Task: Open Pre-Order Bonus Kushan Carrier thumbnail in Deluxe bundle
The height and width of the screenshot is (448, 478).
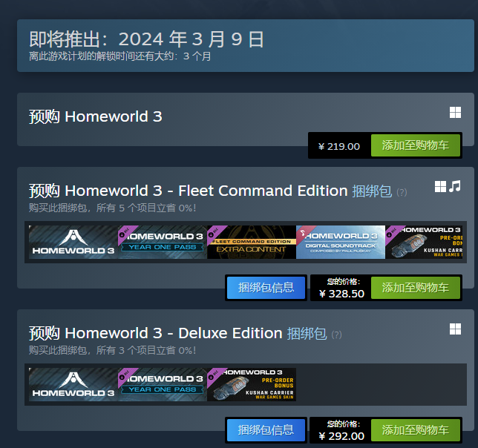Action: click(252, 384)
